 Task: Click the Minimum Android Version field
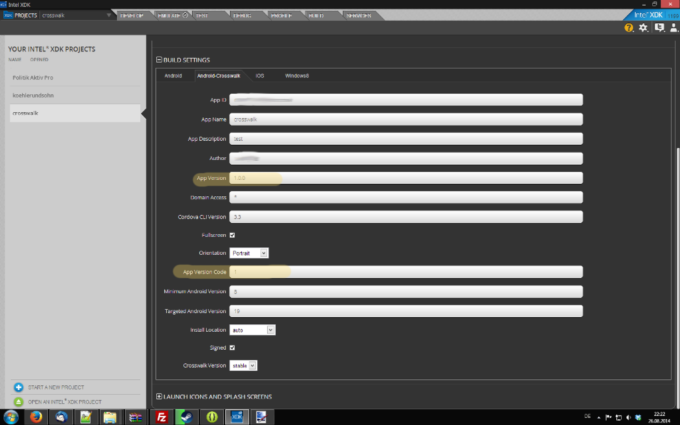pyautogui.click(x=406, y=291)
